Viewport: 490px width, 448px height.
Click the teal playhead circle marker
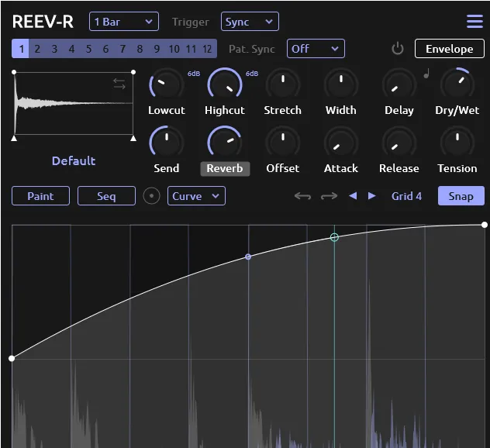click(334, 237)
